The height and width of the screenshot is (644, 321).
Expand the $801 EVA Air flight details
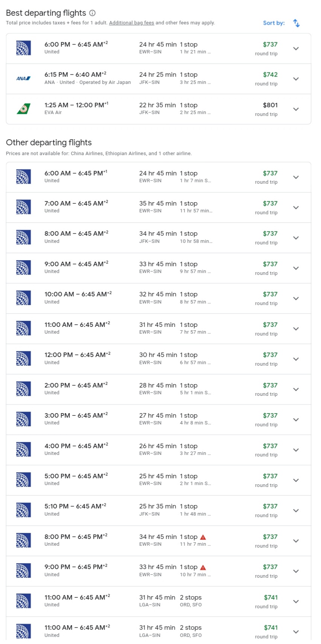pyautogui.click(x=296, y=109)
